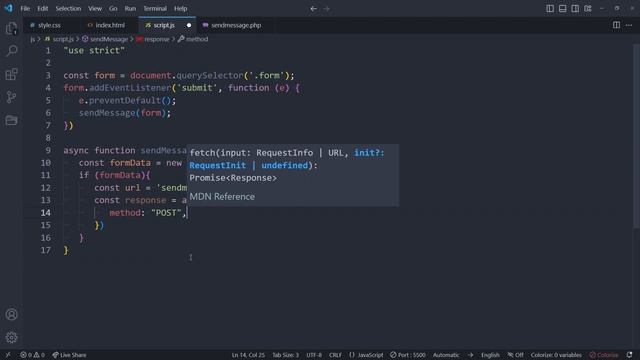This screenshot has width=640, height=360.
Task: Click the unsaved dot on script.js tab
Action: [189, 25]
